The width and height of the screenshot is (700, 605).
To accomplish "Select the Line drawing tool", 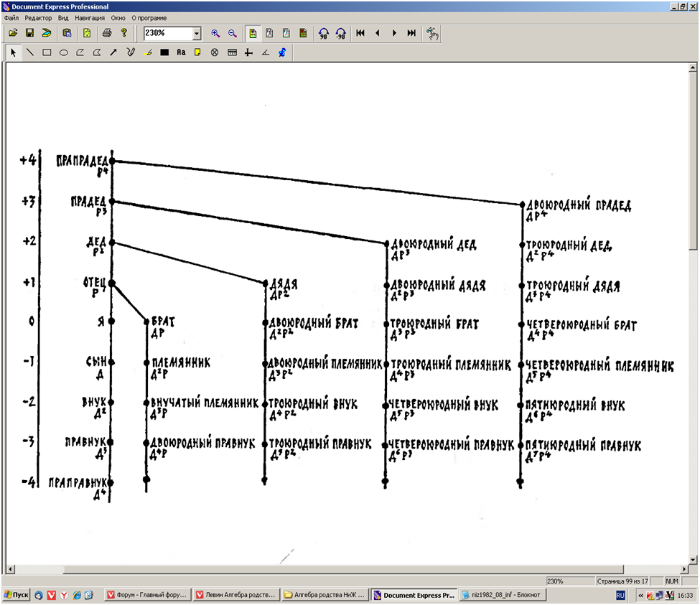I will (x=30, y=52).
